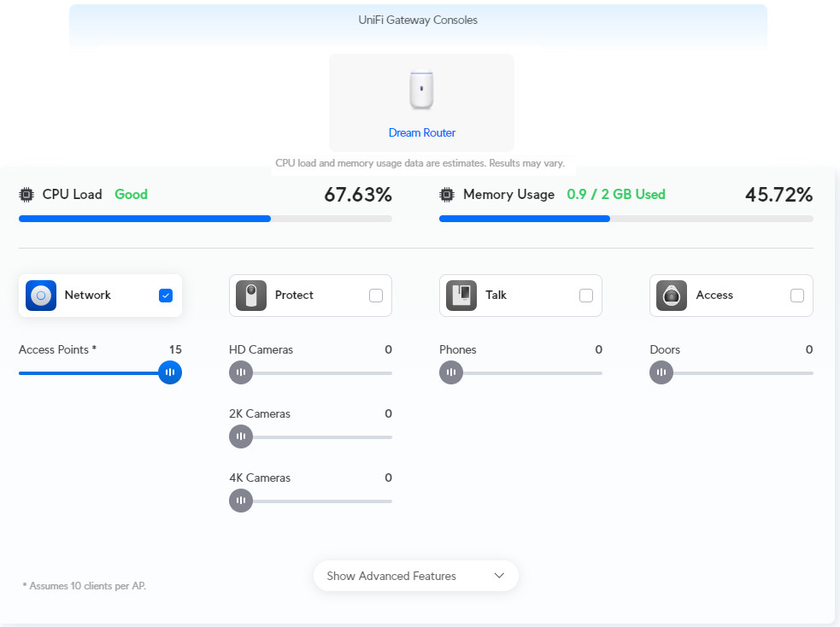840x627 pixels.
Task: Click the 67.63% CPU load value
Action: click(x=358, y=195)
